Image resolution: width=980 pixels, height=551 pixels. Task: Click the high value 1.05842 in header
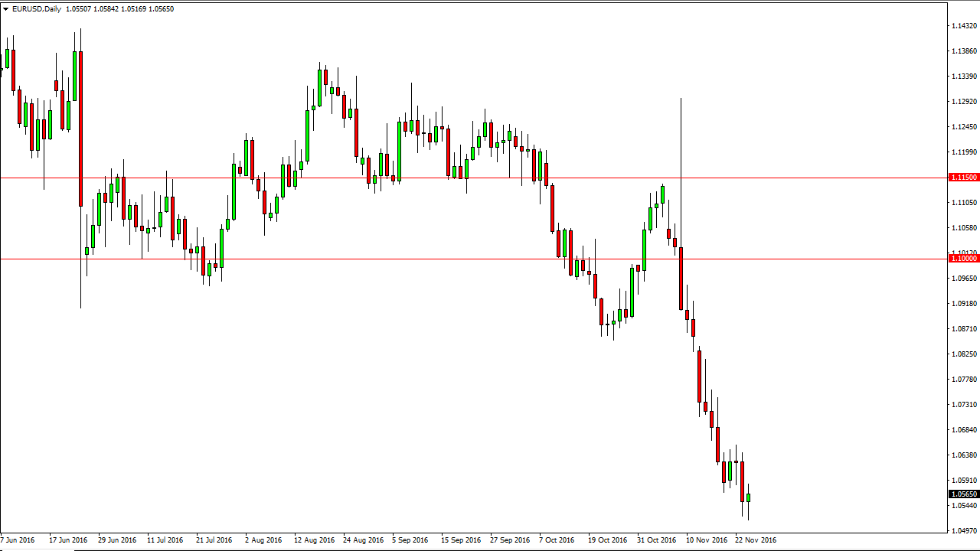[107, 9]
